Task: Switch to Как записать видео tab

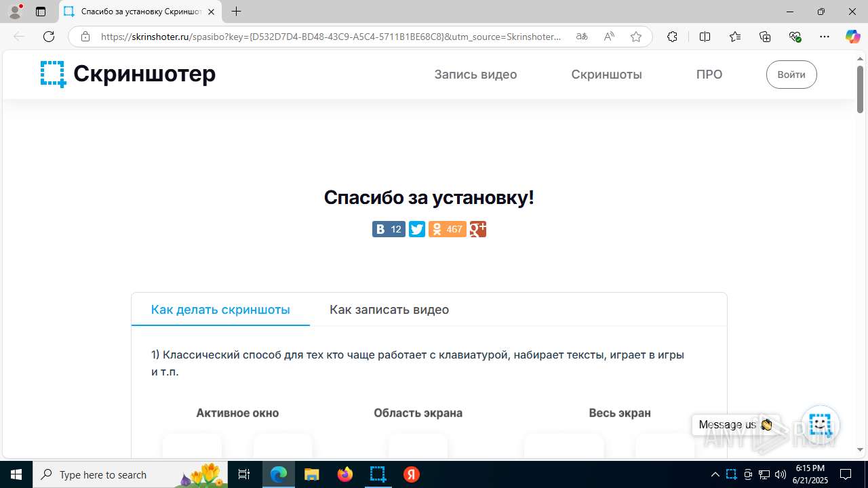Action: (x=389, y=310)
